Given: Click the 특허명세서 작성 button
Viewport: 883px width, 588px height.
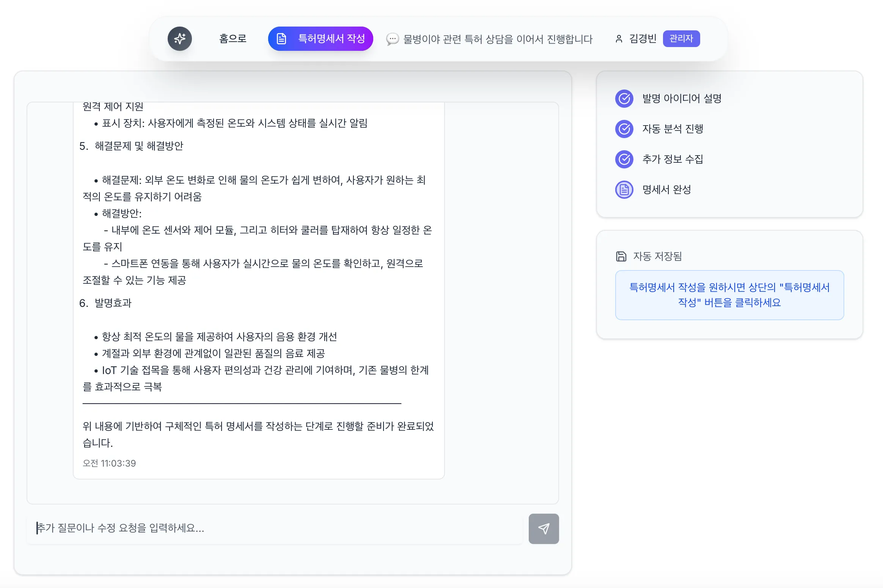Looking at the screenshot, I should click(321, 39).
